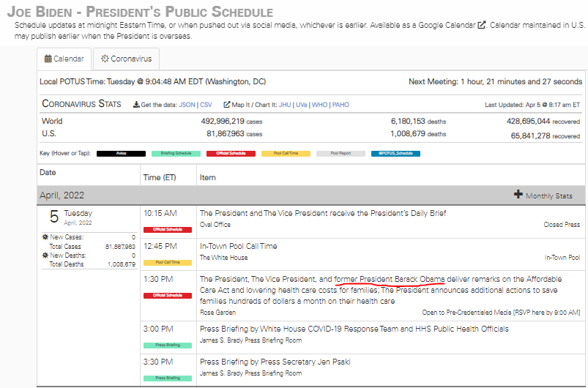Click the external link icon after Google Calendar
588x388 pixels.
(x=482, y=25)
